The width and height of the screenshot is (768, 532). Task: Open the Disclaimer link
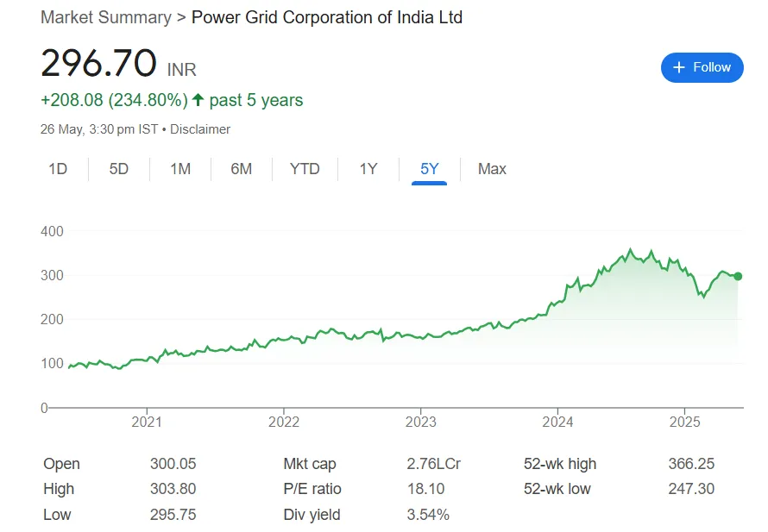point(201,129)
